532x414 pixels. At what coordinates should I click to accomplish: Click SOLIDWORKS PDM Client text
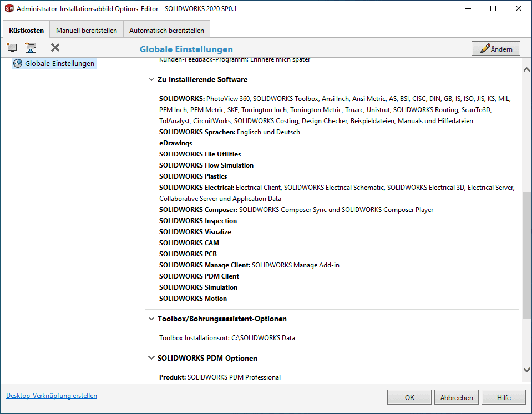(x=199, y=276)
